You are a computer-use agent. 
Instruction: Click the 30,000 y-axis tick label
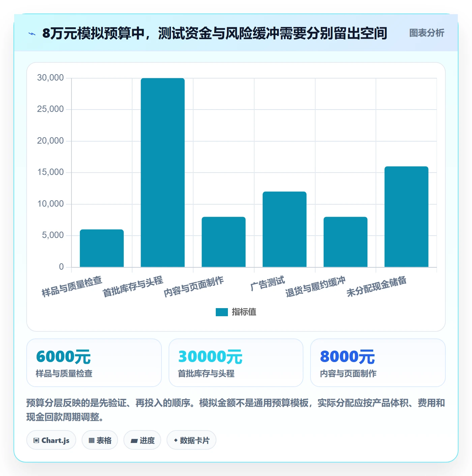[51, 78]
